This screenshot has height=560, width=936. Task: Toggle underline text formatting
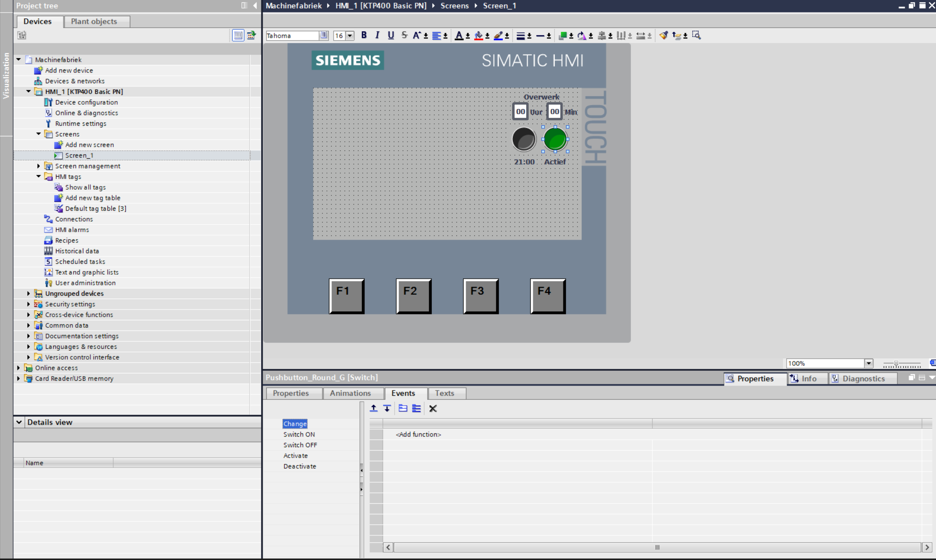[391, 35]
